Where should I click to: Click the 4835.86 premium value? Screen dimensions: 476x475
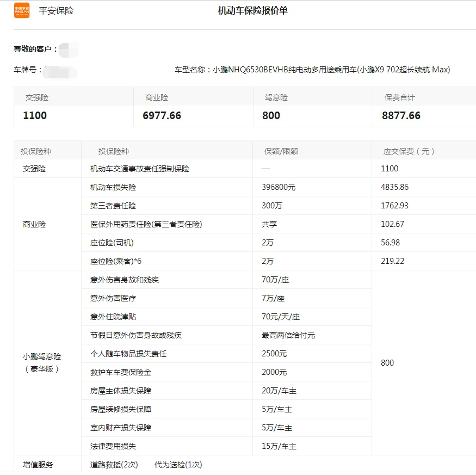(x=394, y=187)
